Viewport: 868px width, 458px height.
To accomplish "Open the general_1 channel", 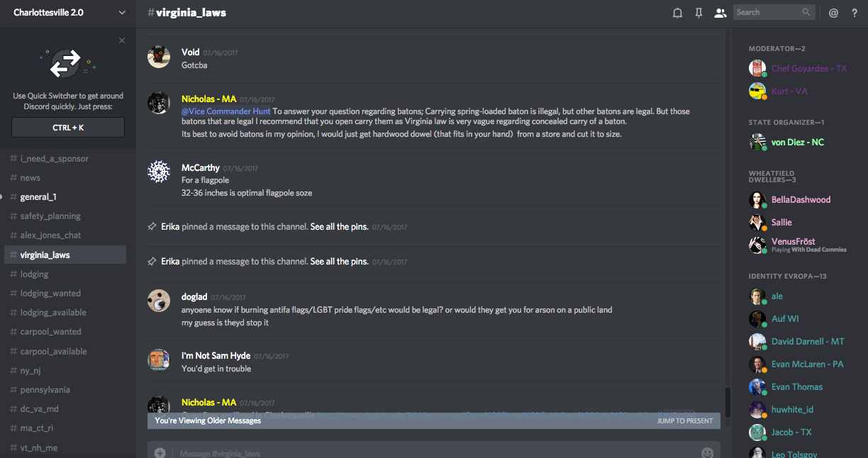I will 38,197.
